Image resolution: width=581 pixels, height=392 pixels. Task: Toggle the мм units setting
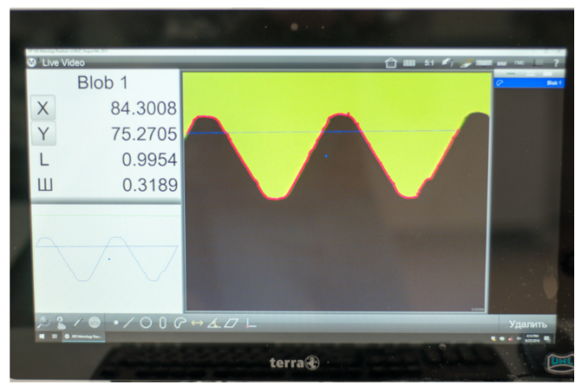(503, 63)
